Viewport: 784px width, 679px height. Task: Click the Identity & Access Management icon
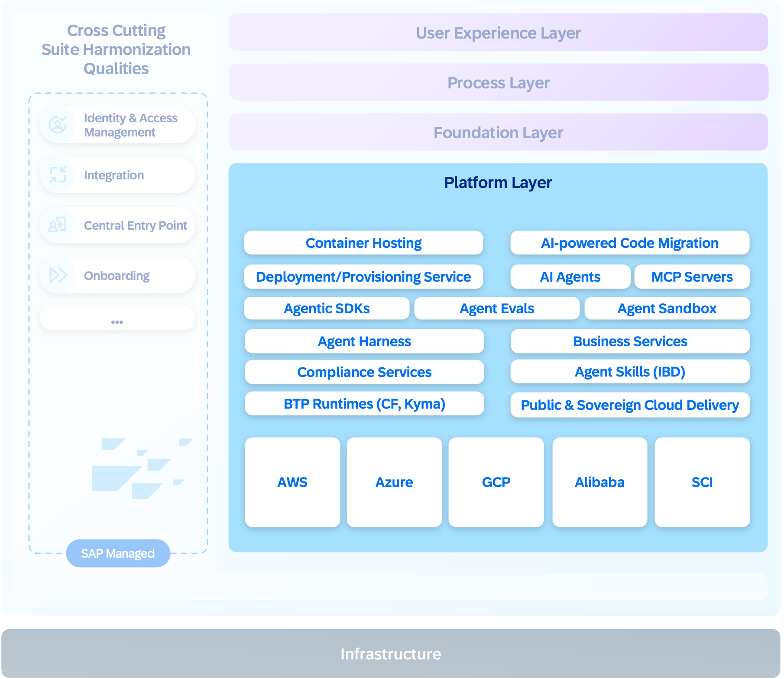[x=58, y=125]
